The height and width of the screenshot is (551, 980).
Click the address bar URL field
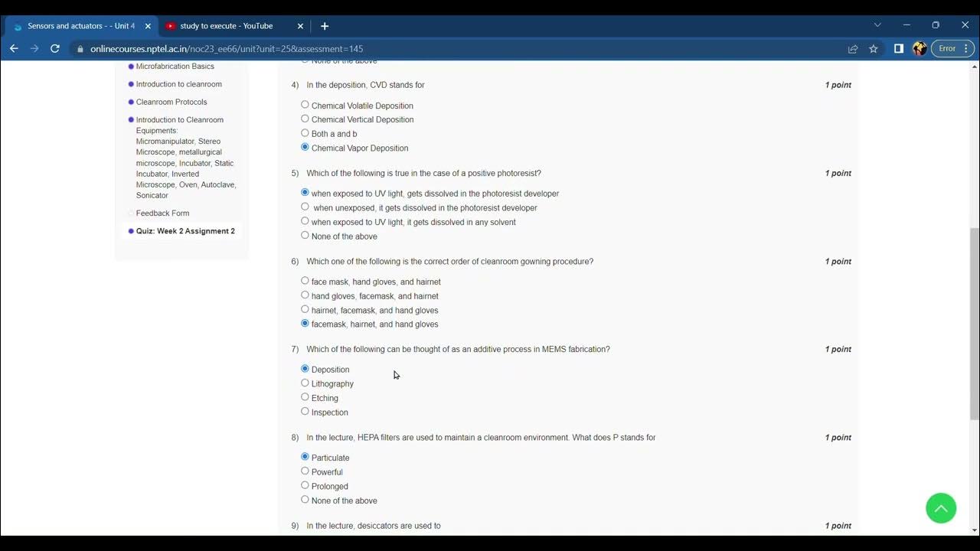pos(459,48)
